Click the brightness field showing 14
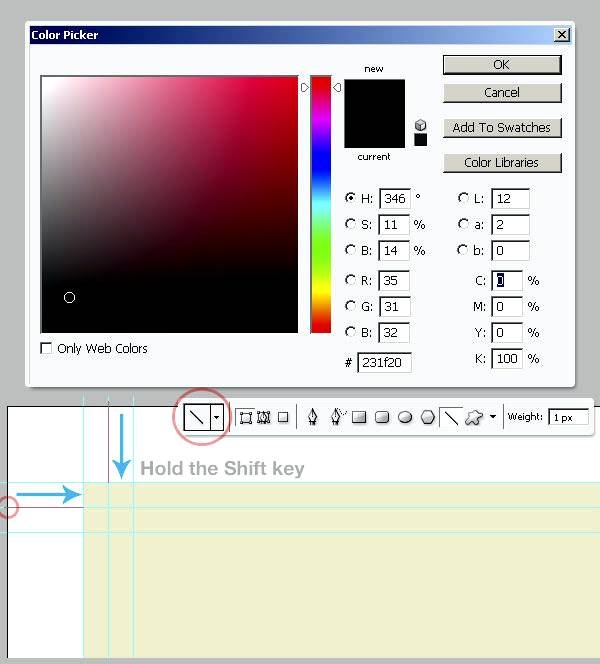Viewport: 600px width, 664px height. click(x=394, y=251)
